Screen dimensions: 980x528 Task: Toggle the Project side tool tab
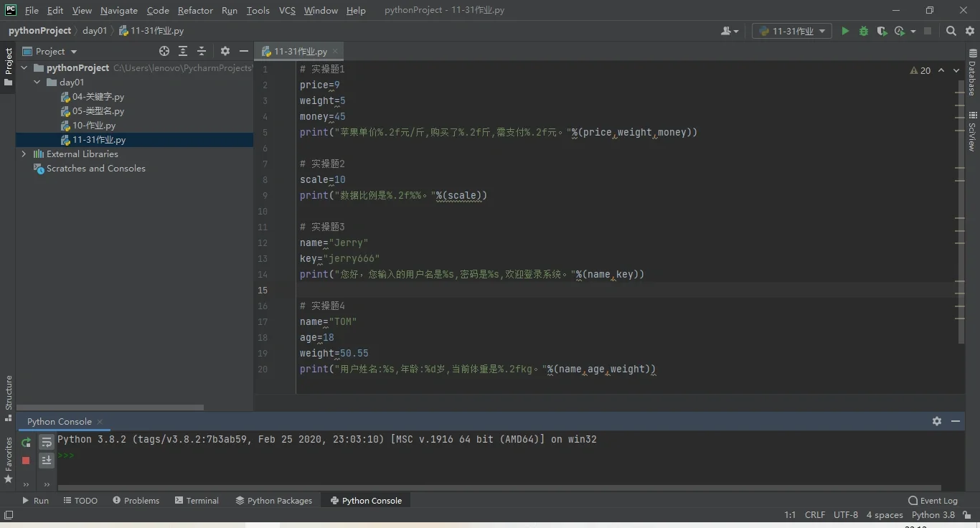[x=8, y=67]
